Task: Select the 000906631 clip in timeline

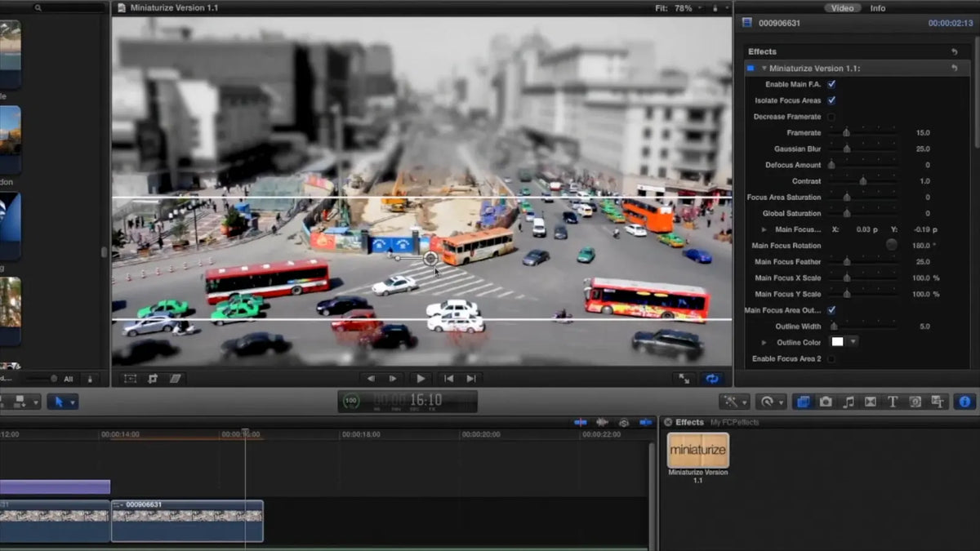Action: [187, 521]
